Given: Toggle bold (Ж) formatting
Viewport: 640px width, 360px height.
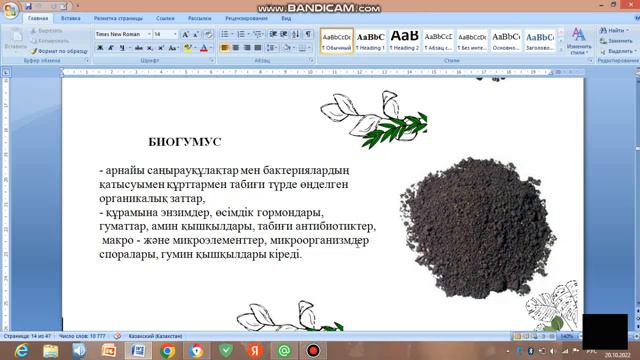Looking at the screenshot, I should pyautogui.click(x=100, y=48).
